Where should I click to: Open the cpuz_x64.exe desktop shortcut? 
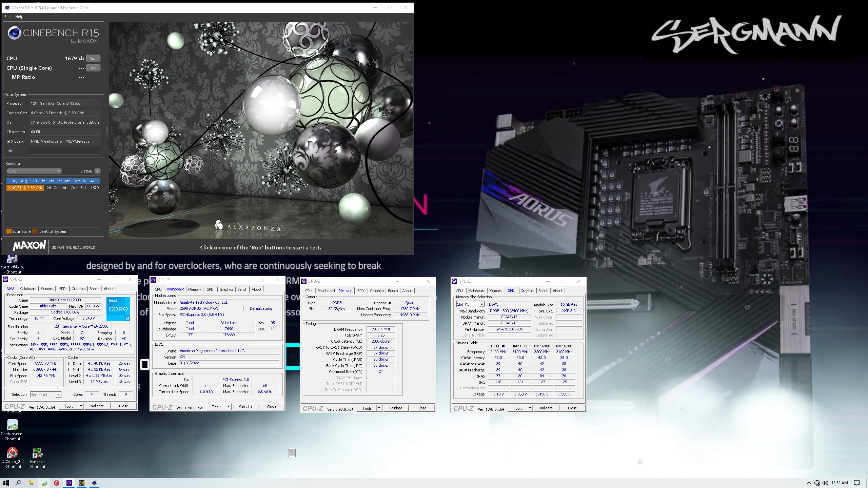click(x=13, y=265)
